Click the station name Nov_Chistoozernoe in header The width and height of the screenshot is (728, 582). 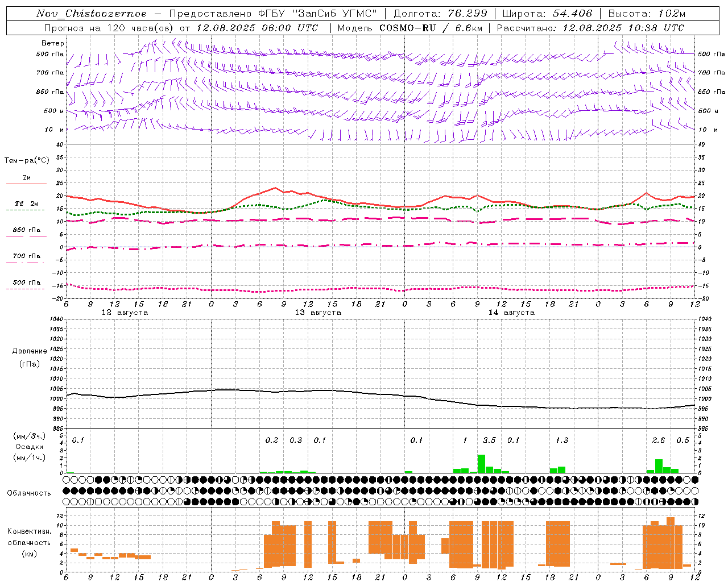pos(92,14)
